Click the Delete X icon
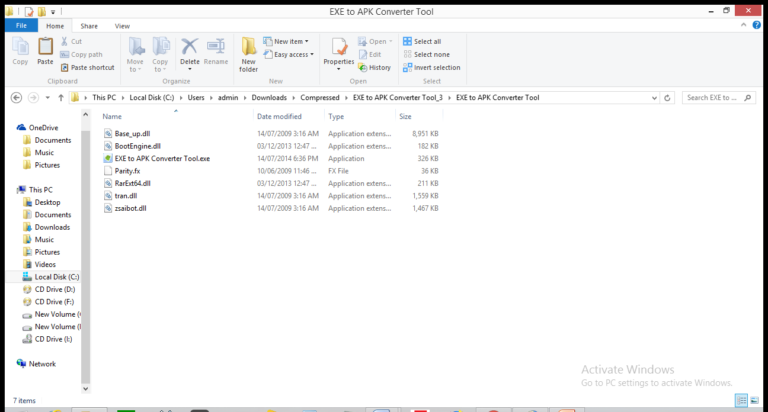Screen dimensions: 768x412 pyautogui.click(x=190, y=47)
